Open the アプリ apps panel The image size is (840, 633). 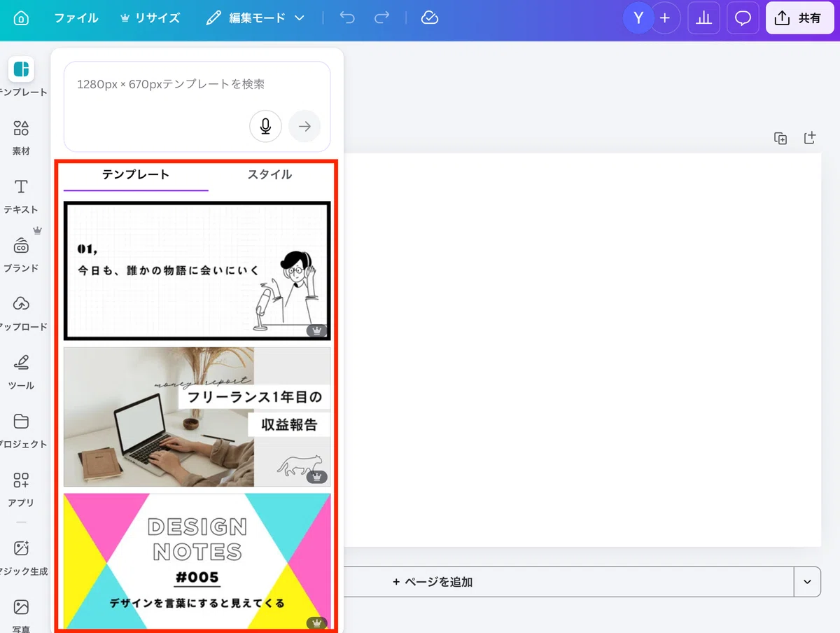[x=22, y=489]
